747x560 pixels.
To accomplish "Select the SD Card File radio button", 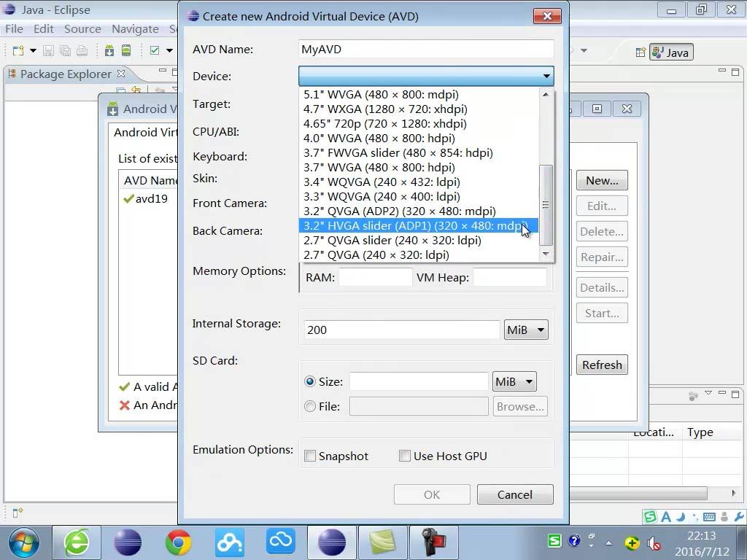I will pyautogui.click(x=309, y=406).
